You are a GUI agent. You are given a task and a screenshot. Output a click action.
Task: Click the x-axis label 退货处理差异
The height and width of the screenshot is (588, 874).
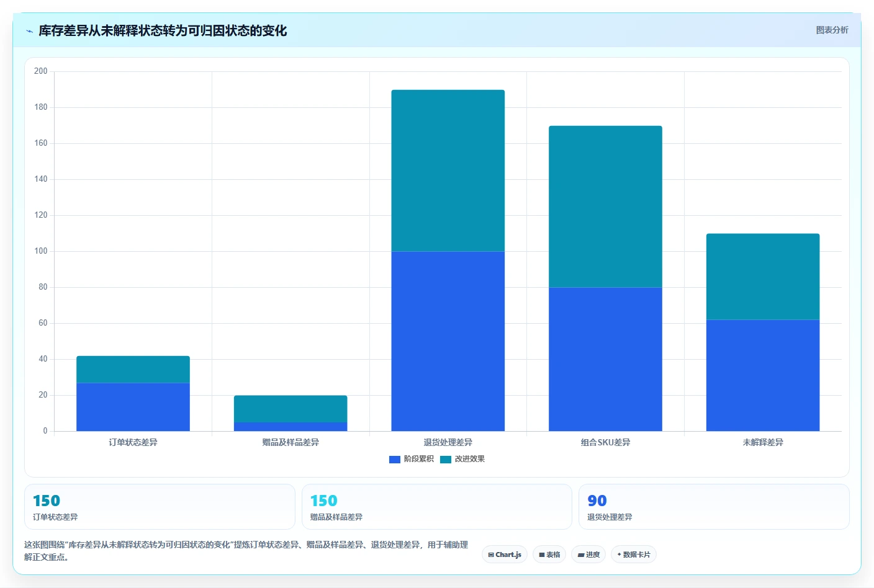tap(448, 442)
